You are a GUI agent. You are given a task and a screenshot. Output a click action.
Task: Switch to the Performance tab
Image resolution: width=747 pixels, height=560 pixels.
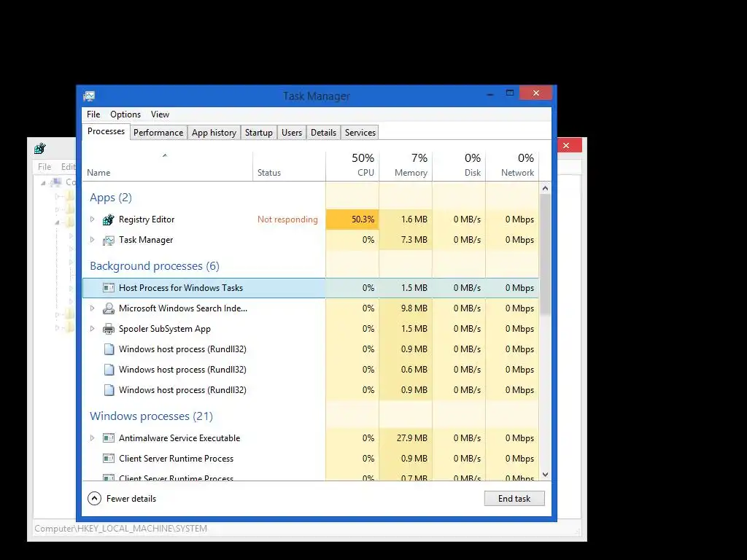[x=158, y=133]
